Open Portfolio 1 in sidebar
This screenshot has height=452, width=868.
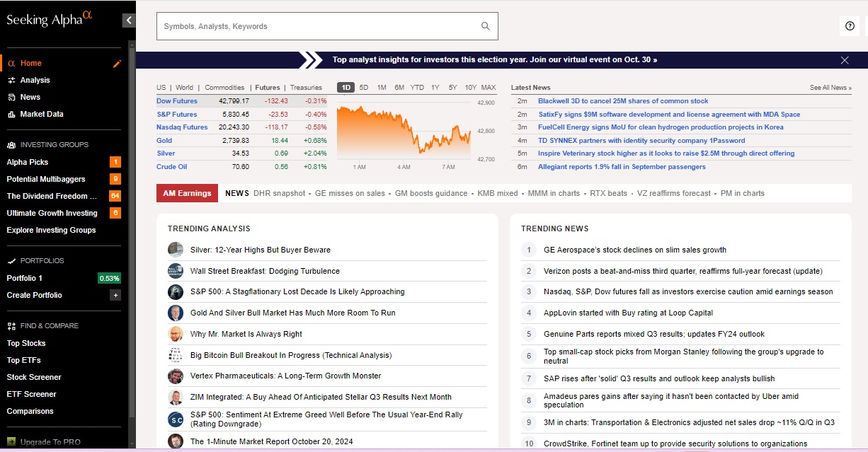click(25, 278)
